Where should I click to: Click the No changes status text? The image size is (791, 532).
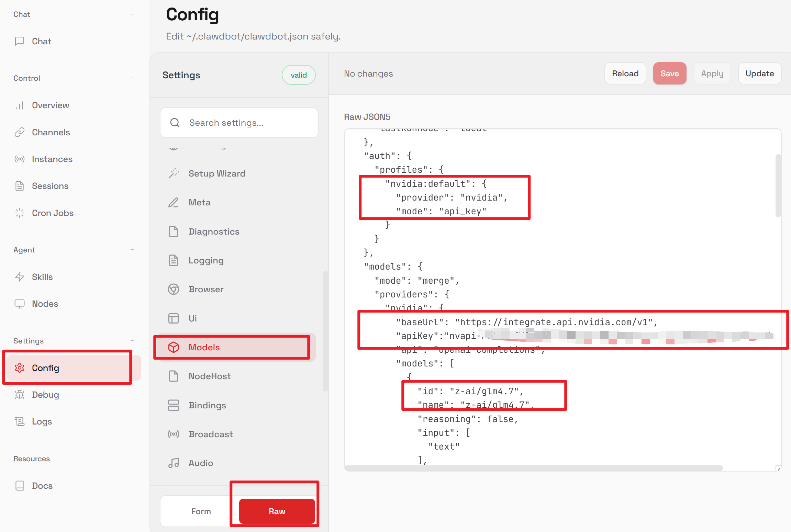[368, 73]
